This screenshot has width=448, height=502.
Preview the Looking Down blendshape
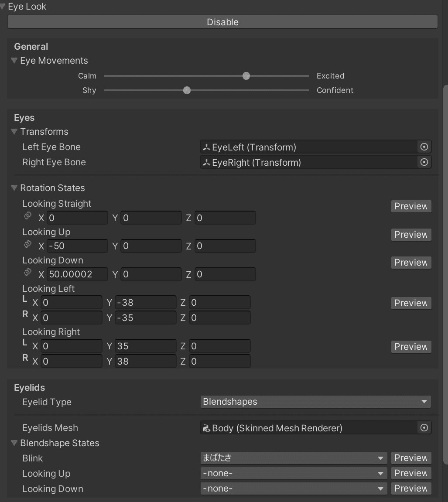point(411,488)
